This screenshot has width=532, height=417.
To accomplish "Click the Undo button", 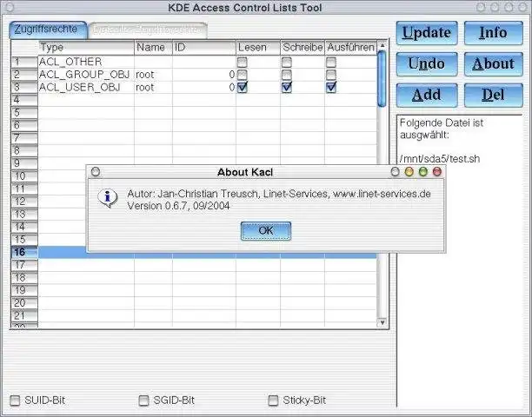I will (427, 63).
